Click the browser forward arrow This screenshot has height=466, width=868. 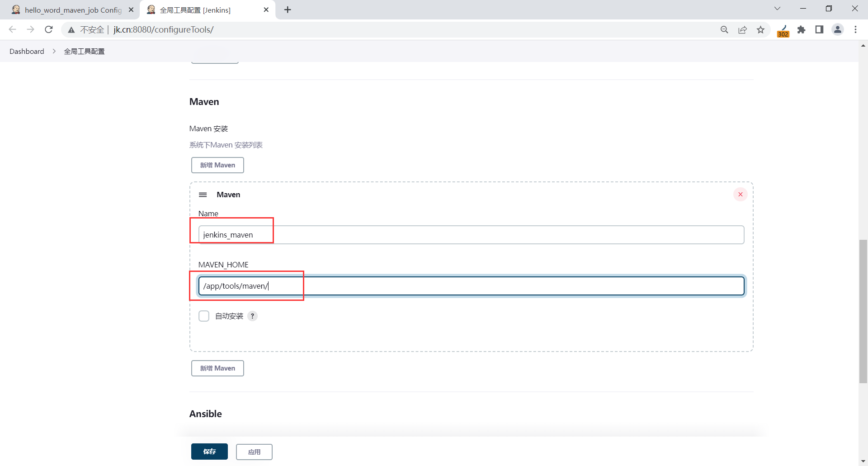(31, 29)
